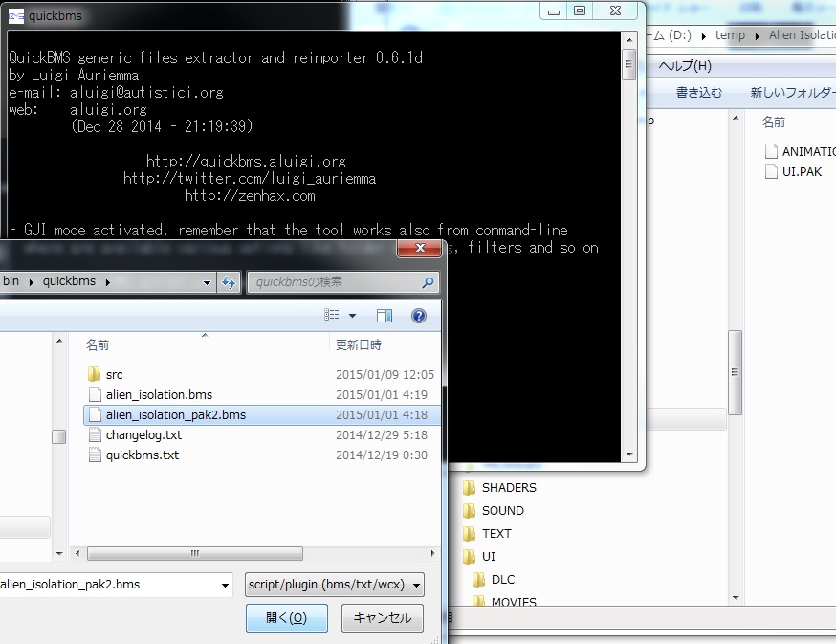
Task: Click the quickbms breadcrumb in address bar
Action: pos(69,281)
